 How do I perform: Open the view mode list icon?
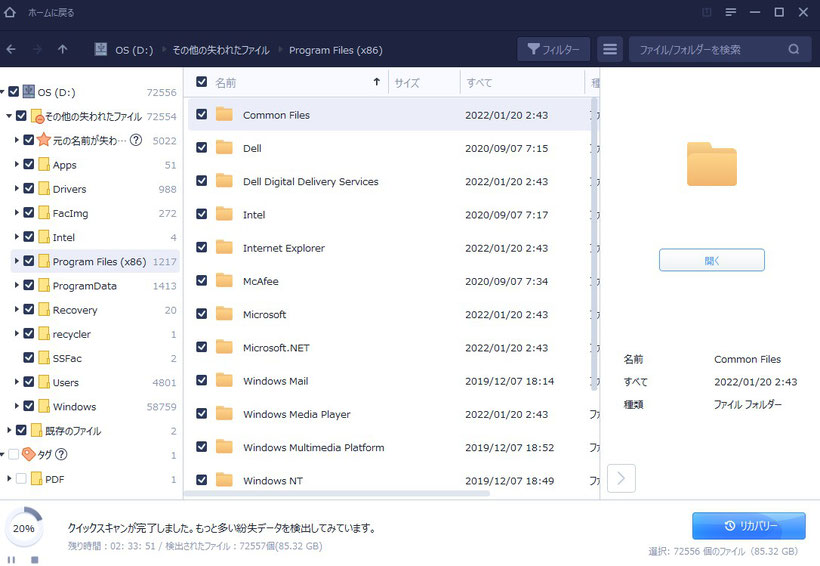tap(610, 50)
